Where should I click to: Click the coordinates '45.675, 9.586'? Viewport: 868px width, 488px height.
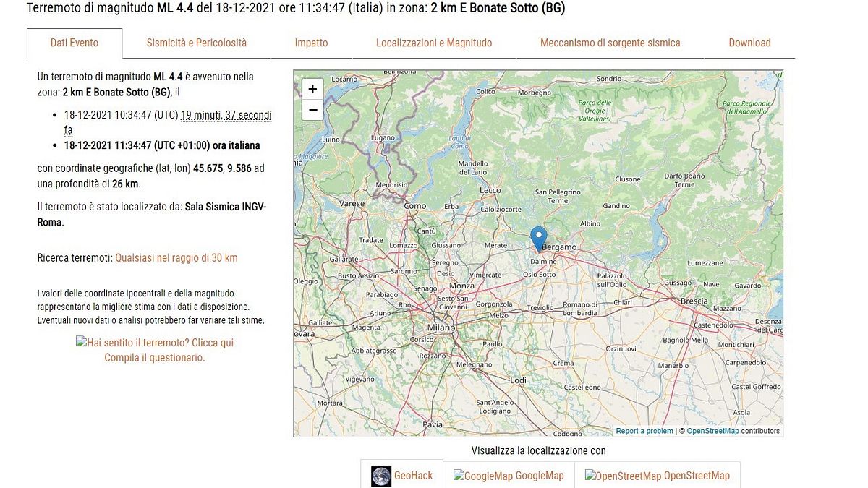click(223, 168)
